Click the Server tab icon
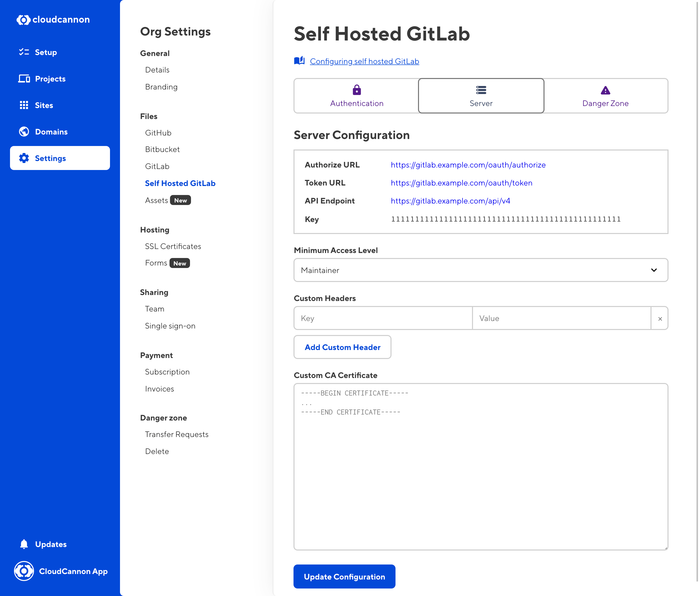 point(481,90)
